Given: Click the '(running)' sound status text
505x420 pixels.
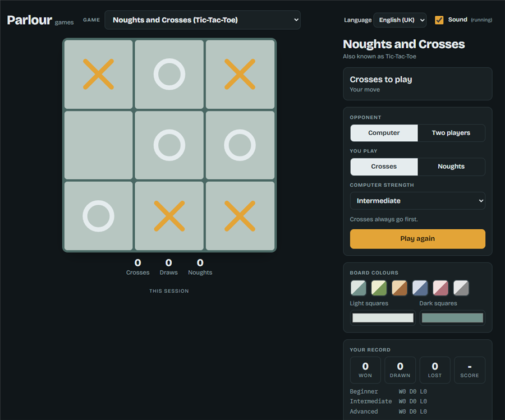Looking at the screenshot, I should (481, 20).
